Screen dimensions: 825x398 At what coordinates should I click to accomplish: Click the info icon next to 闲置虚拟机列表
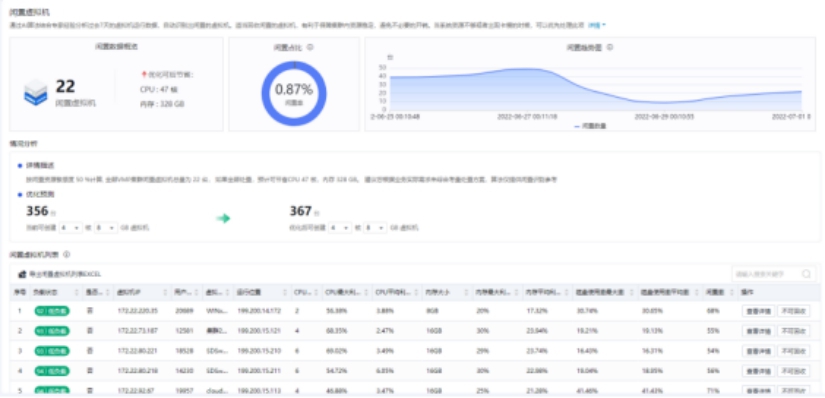66,254
